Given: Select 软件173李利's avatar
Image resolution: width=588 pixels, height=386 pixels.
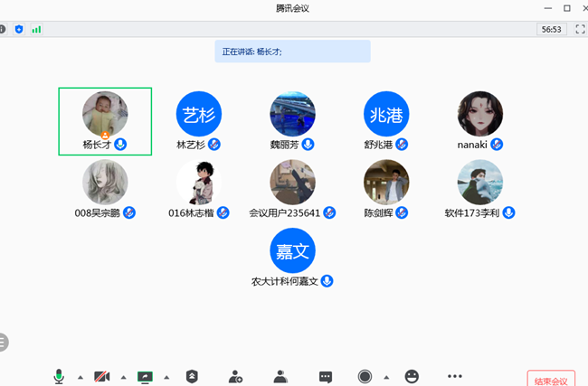Looking at the screenshot, I should pyautogui.click(x=480, y=182).
